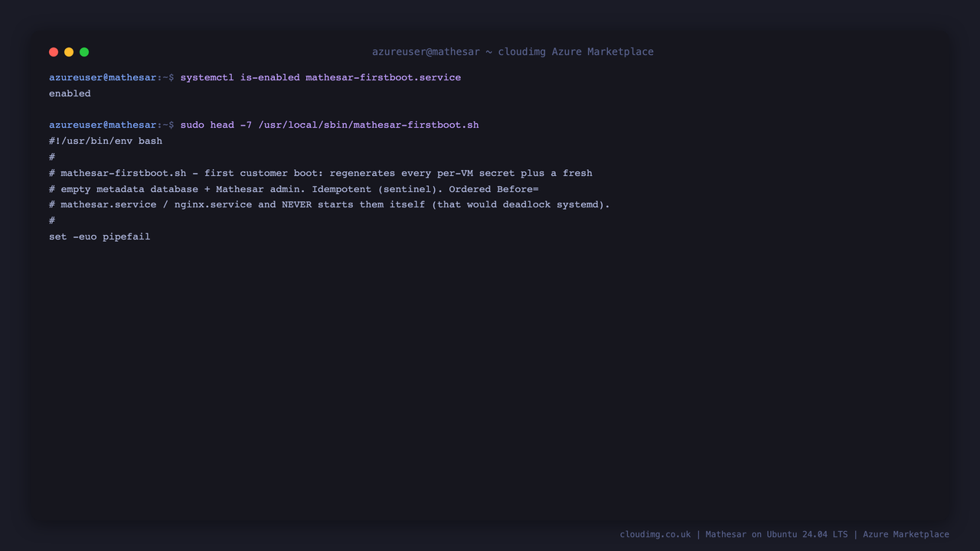This screenshot has height=551, width=980.
Task: Select the 'enabled' output line
Action: point(70,93)
